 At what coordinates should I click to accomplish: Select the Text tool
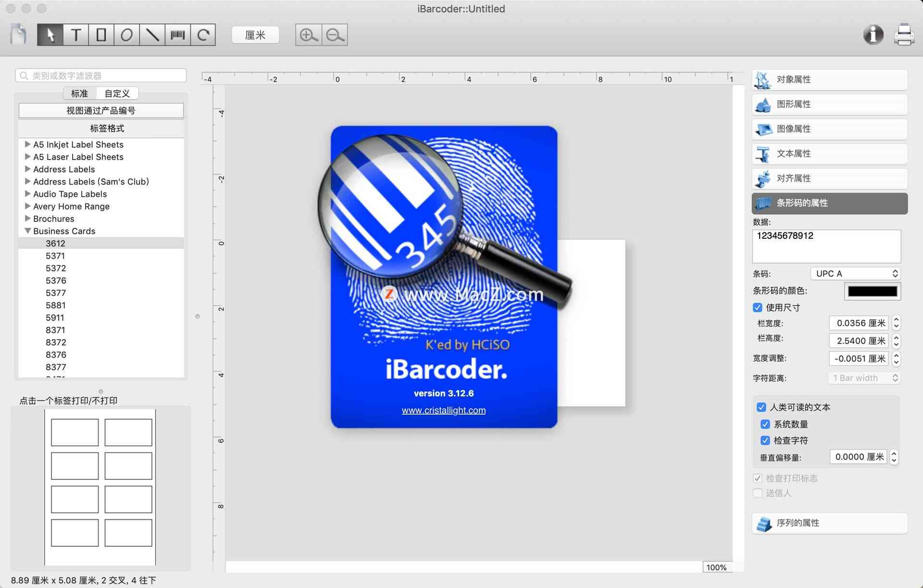[x=75, y=35]
